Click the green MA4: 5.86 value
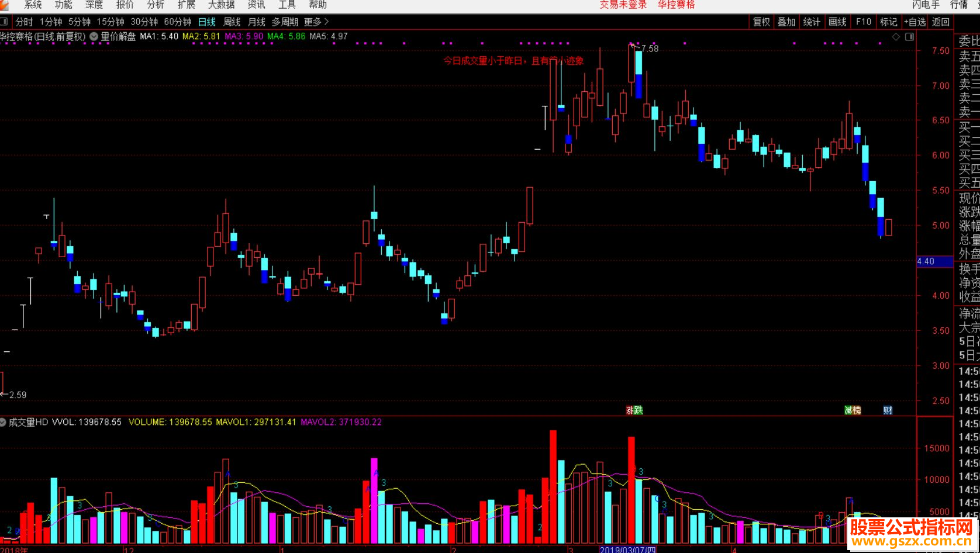The width and height of the screenshot is (980, 553). pyautogui.click(x=287, y=36)
